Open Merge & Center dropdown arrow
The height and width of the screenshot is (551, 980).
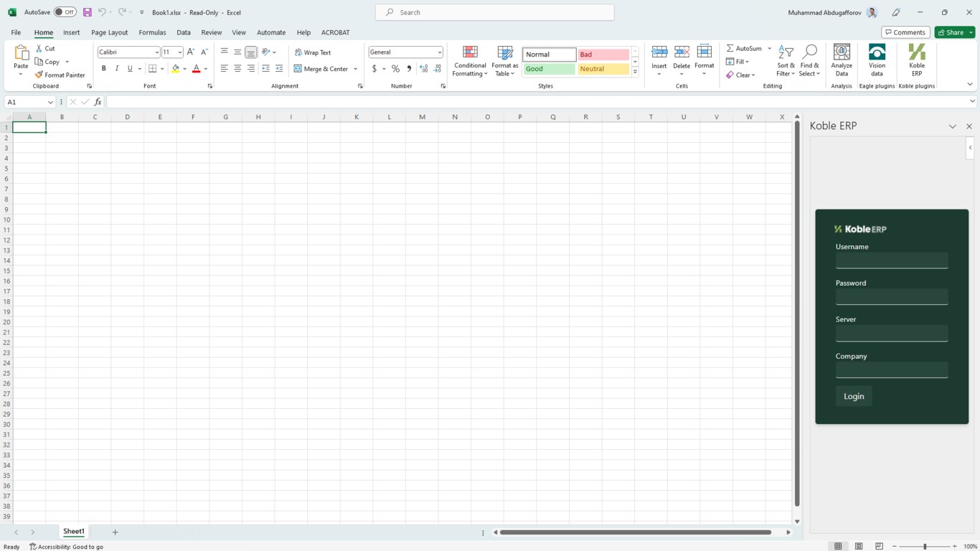tap(355, 69)
